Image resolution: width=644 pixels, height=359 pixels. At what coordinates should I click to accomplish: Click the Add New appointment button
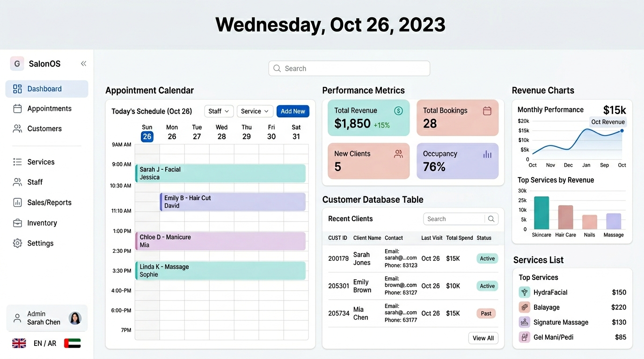click(x=293, y=111)
